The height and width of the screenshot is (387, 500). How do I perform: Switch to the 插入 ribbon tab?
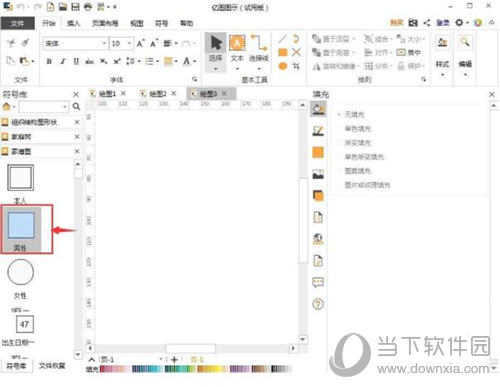[x=74, y=23]
